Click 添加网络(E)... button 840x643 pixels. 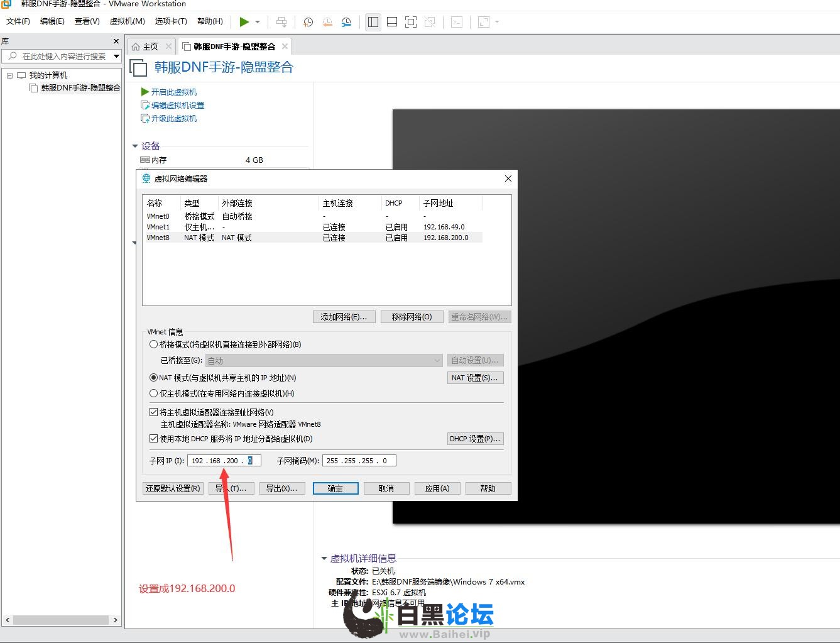(344, 317)
